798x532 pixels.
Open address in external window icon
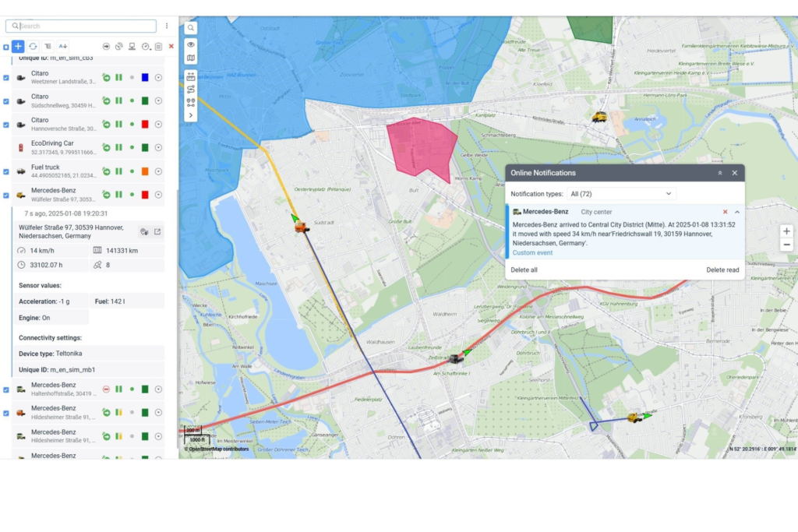pos(157,231)
